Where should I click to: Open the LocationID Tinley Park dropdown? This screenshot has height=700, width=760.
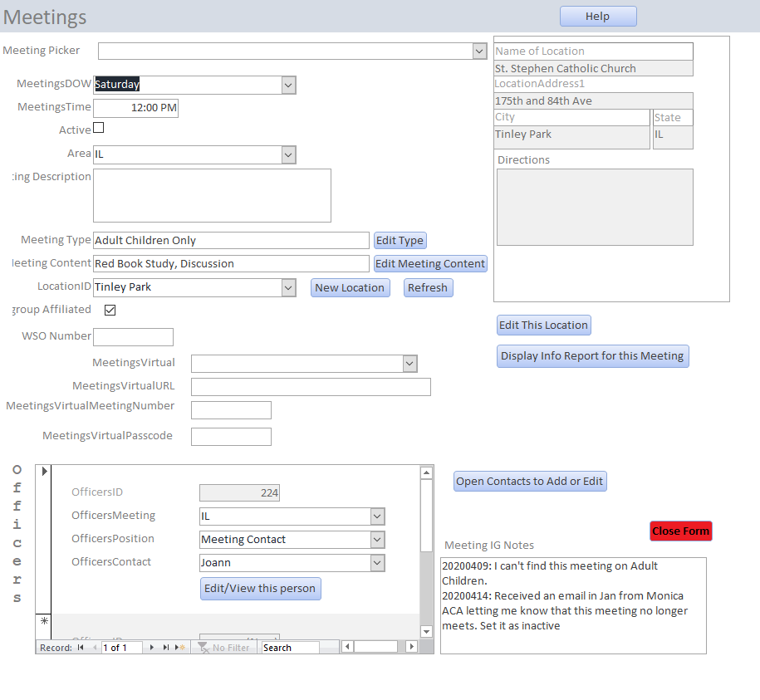[288, 287]
